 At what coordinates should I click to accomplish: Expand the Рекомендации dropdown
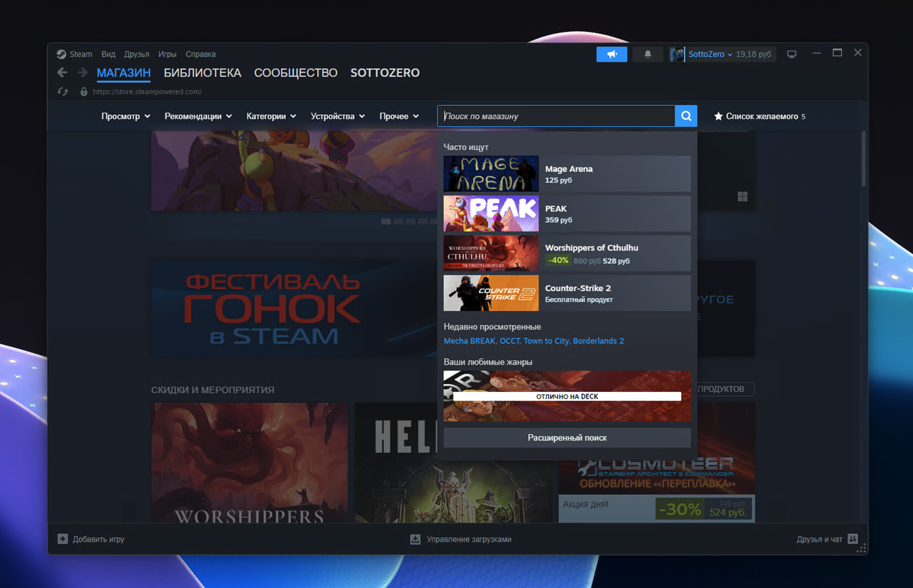tap(198, 116)
